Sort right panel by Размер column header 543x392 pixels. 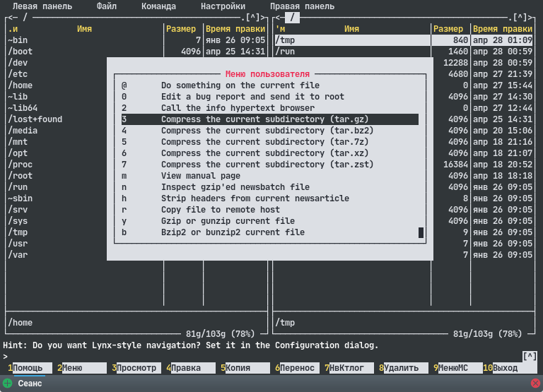pos(448,29)
